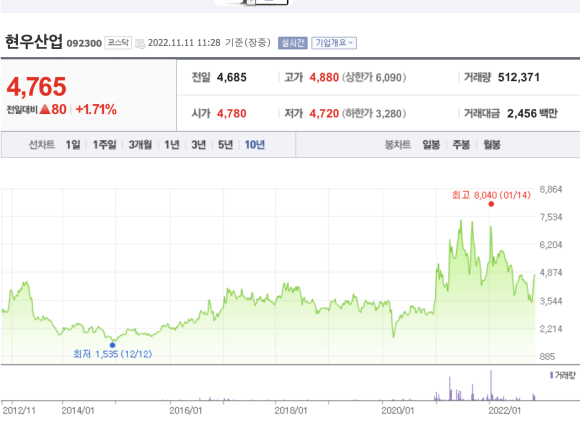Viewport: 580px width, 421px height.
Task: Click the 최저 1,535 (12/12) label
Action: pos(112,354)
